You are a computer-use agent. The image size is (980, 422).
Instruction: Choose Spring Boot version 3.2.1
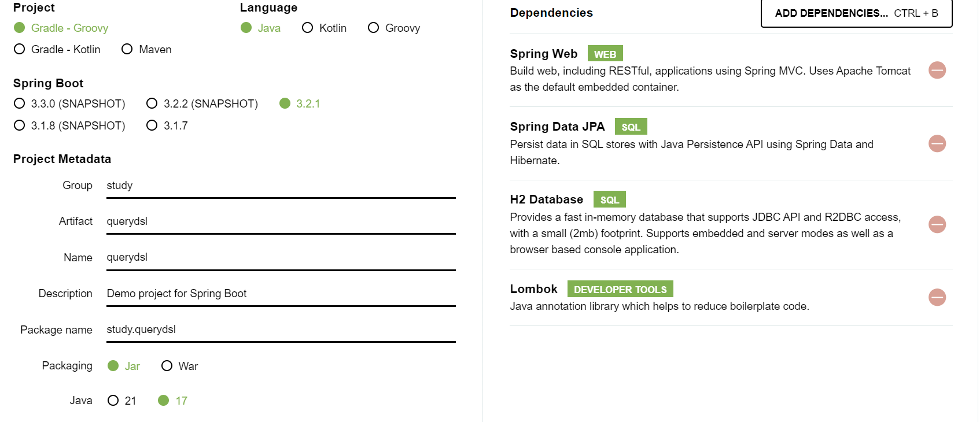pyautogui.click(x=300, y=103)
